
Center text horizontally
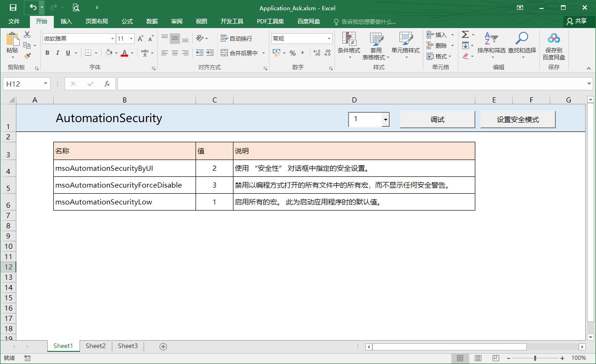coord(175,53)
